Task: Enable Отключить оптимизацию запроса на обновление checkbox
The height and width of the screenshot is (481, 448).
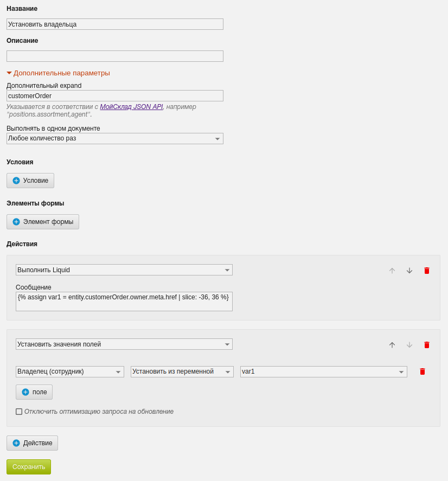Action: click(x=19, y=412)
